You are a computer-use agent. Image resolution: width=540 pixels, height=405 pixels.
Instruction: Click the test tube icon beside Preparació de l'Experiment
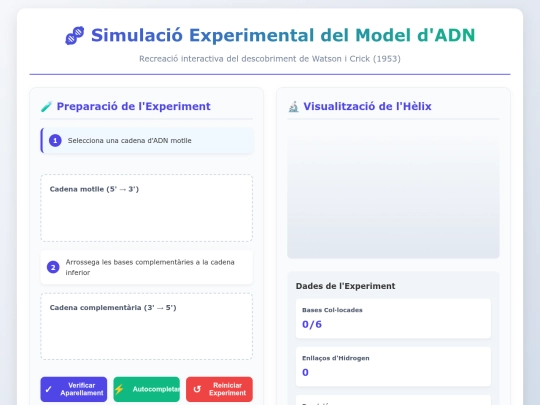tap(46, 107)
